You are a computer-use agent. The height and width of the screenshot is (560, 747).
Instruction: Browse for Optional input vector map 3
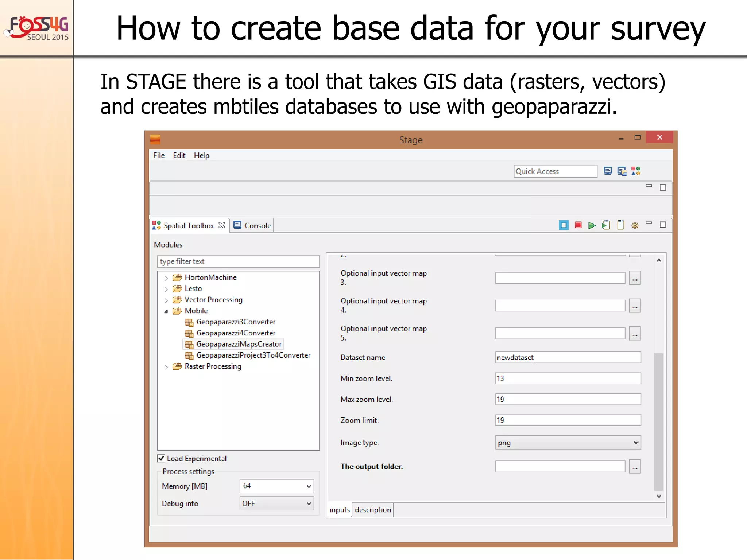click(x=635, y=278)
